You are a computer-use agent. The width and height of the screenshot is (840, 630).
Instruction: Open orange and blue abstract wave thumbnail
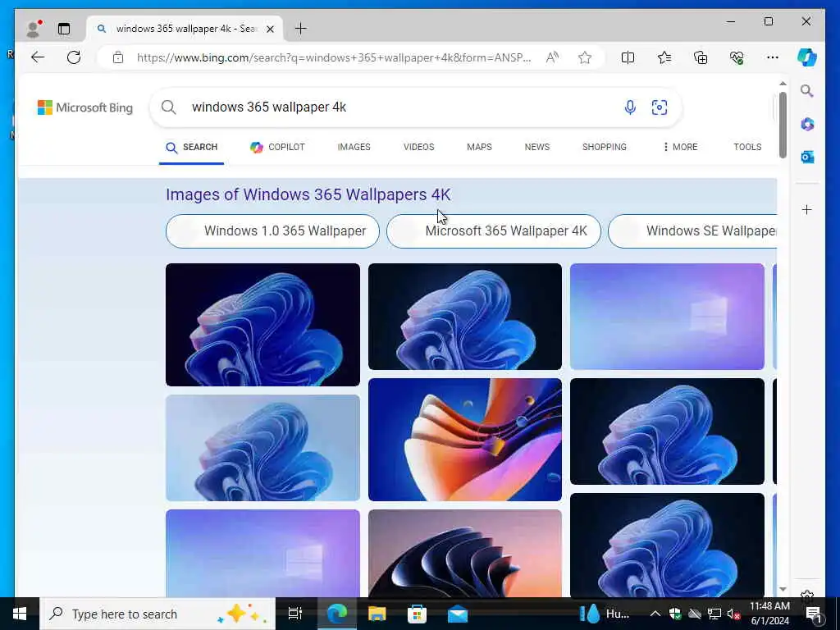(x=465, y=440)
